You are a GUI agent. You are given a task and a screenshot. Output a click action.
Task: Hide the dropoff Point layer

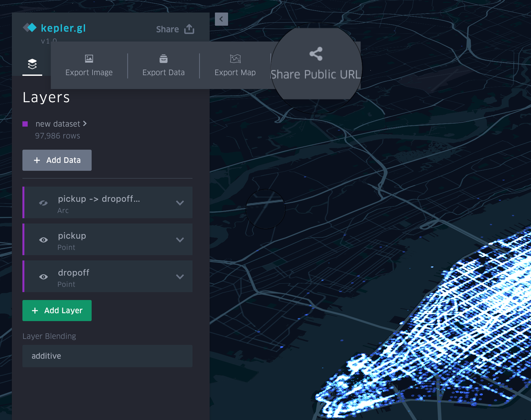pos(44,277)
